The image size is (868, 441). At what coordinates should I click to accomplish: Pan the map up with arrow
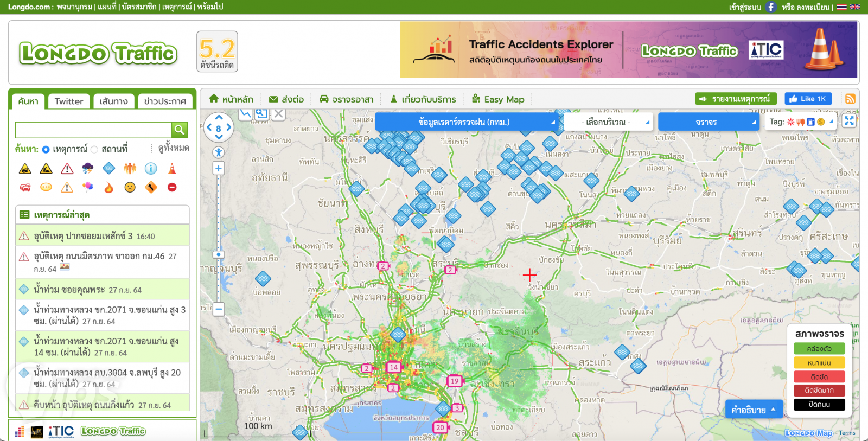pos(219,117)
